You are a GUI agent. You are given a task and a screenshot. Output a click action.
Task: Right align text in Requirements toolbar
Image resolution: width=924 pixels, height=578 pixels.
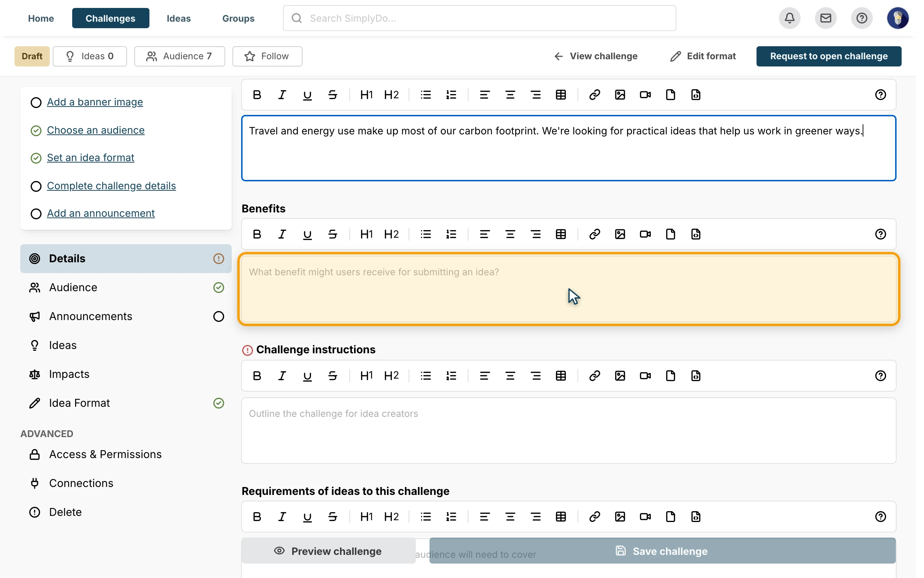(x=536, y=517)
